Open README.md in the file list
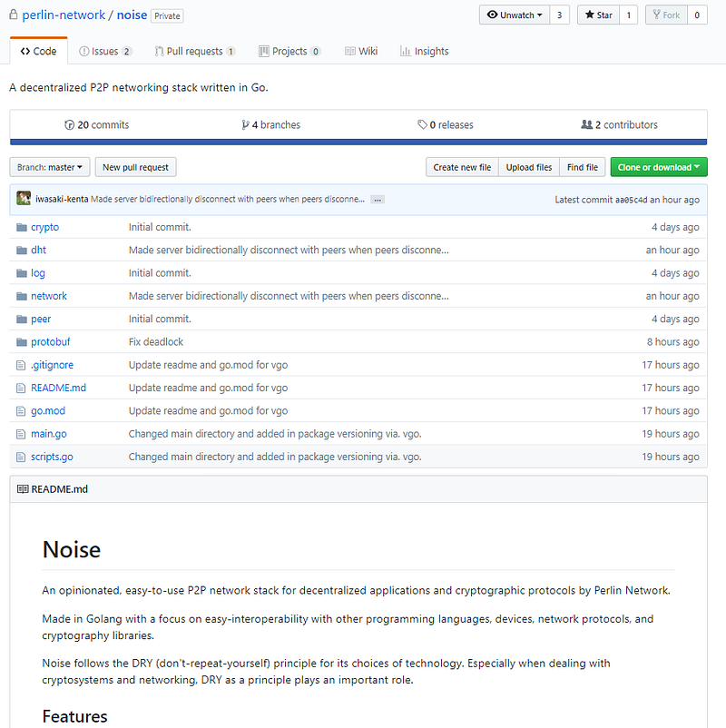726x728 pixels. point(58,388)
